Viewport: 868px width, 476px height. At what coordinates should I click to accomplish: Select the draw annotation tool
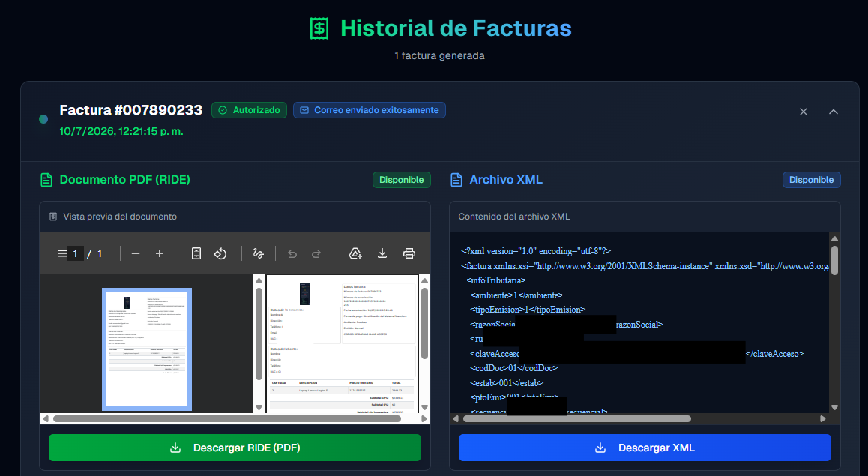(x=258, y=253)
